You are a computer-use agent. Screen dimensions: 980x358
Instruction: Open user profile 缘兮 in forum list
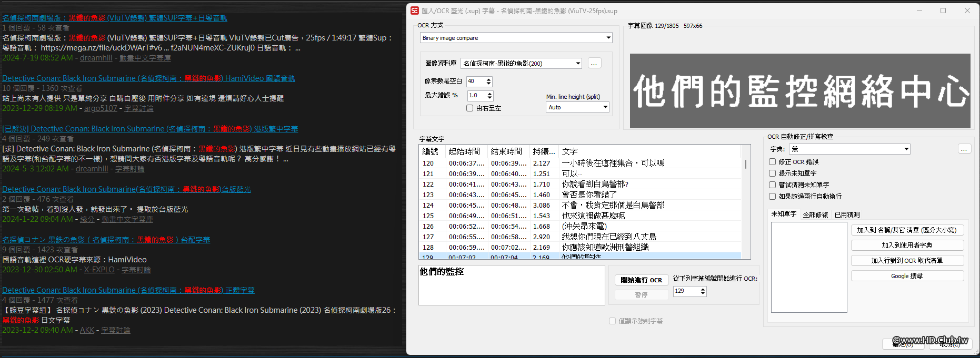pyautogui.click(x=87, y=219)
